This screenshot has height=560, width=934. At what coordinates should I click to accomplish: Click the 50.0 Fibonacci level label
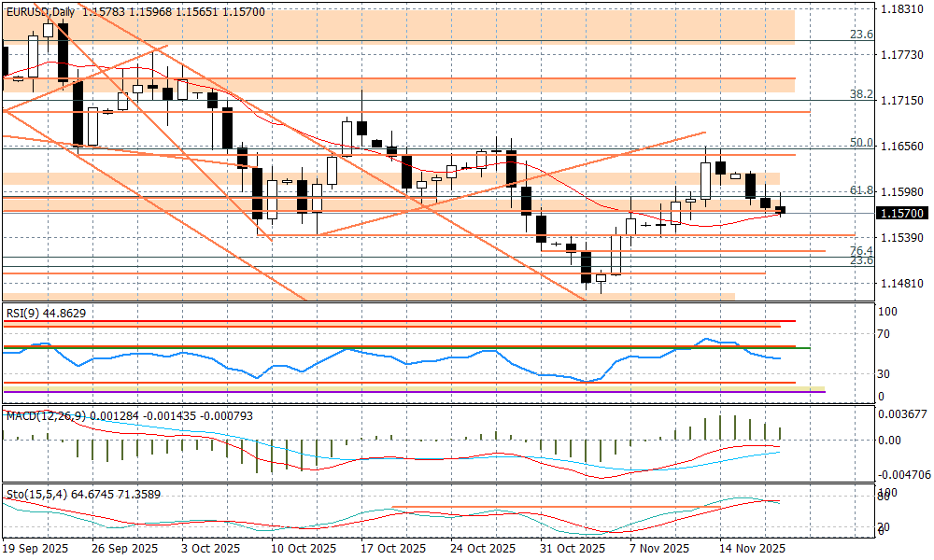click(x=860, y=142)
